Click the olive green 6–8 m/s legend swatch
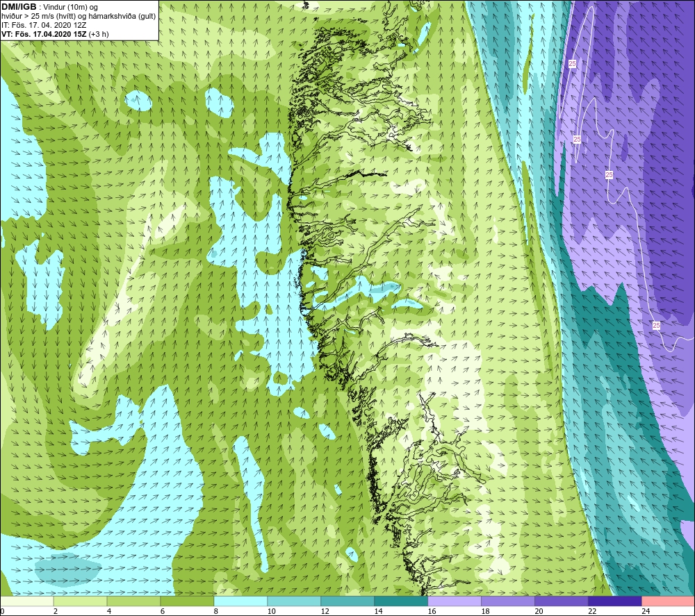This screenshot has width=695, height=616. [187, 601]
